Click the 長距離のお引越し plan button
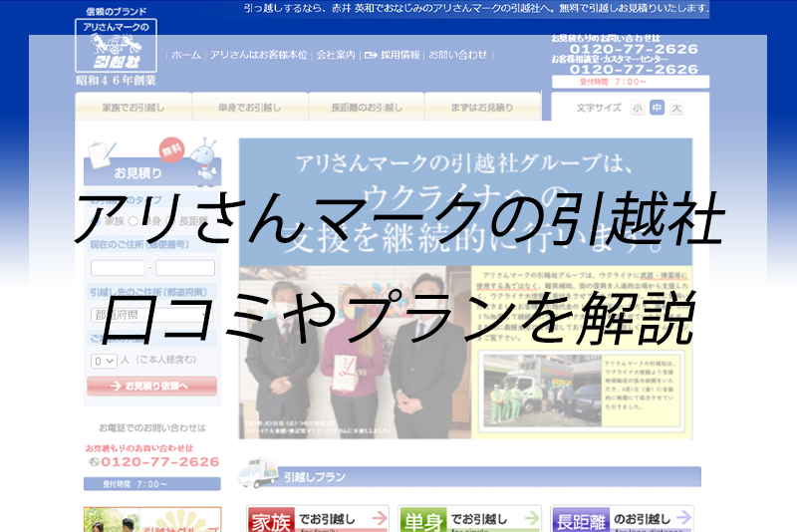 622,519
